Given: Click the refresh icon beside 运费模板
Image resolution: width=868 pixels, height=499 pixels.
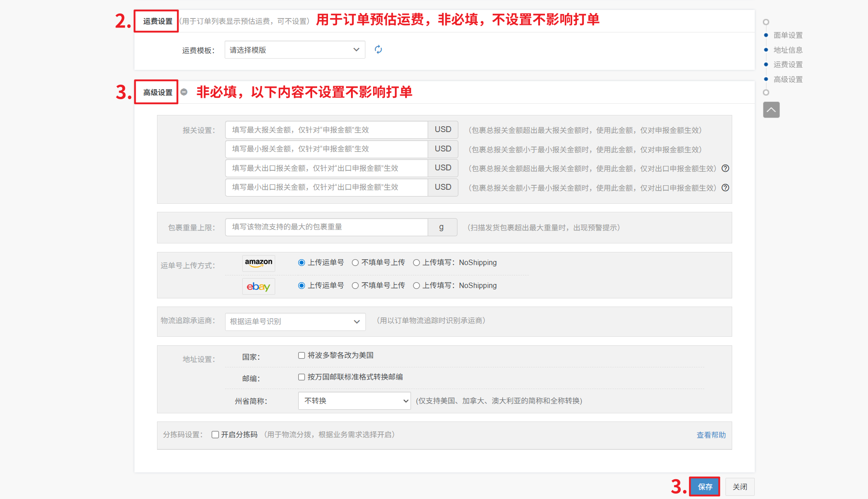Looking at the screenshot, I should 378,50.
